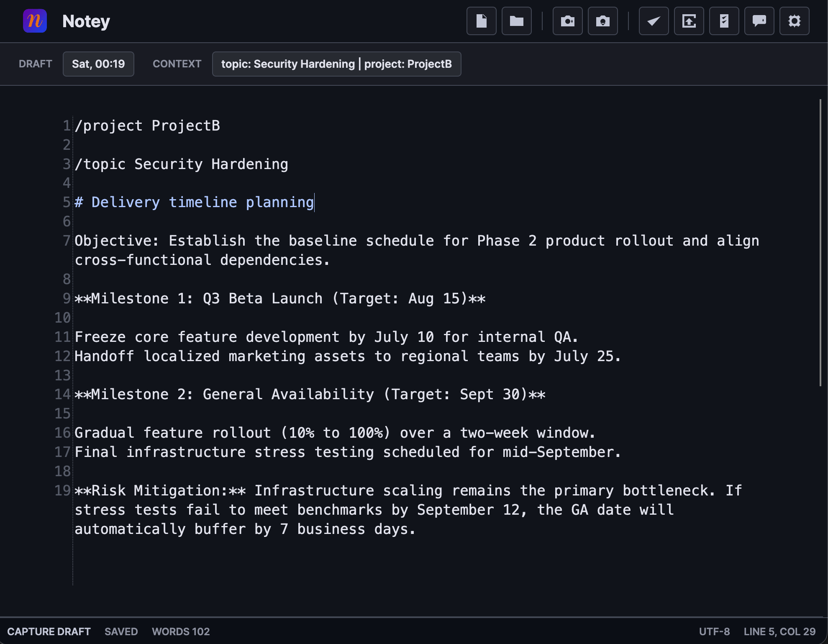This screenshot has height=644, width=828.
Task: Click line 1 '/project ProjectB'
Action: 147,126
